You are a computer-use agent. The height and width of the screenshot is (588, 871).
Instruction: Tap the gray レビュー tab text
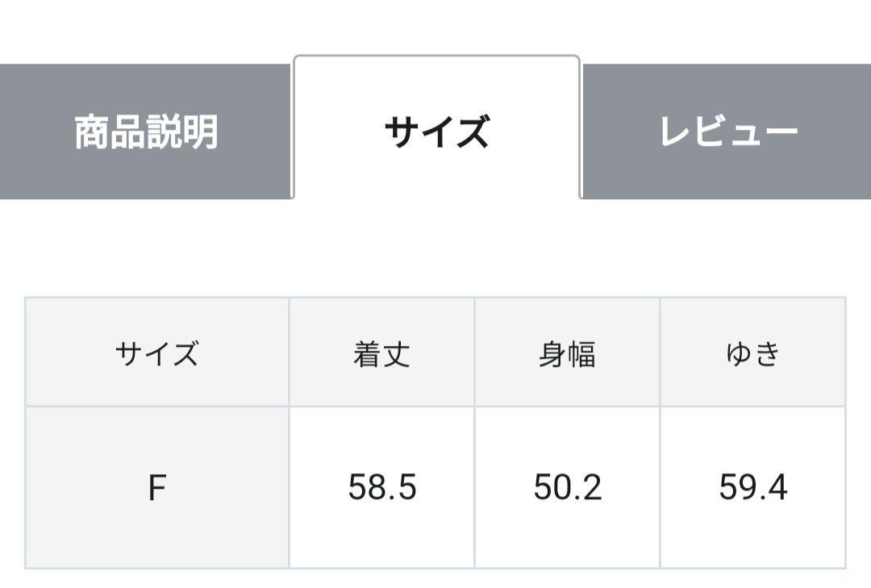[728, 131]
